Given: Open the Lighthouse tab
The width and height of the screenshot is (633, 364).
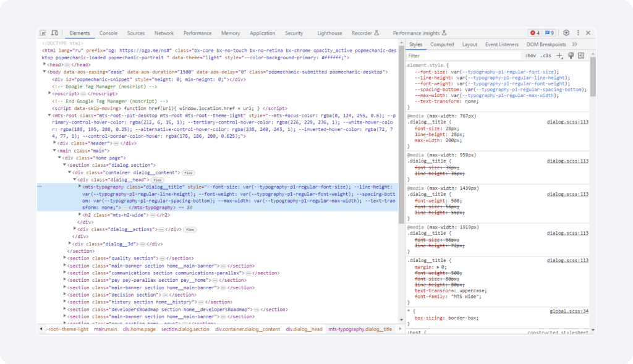Looking at the screenshot, I should (329, 33).
